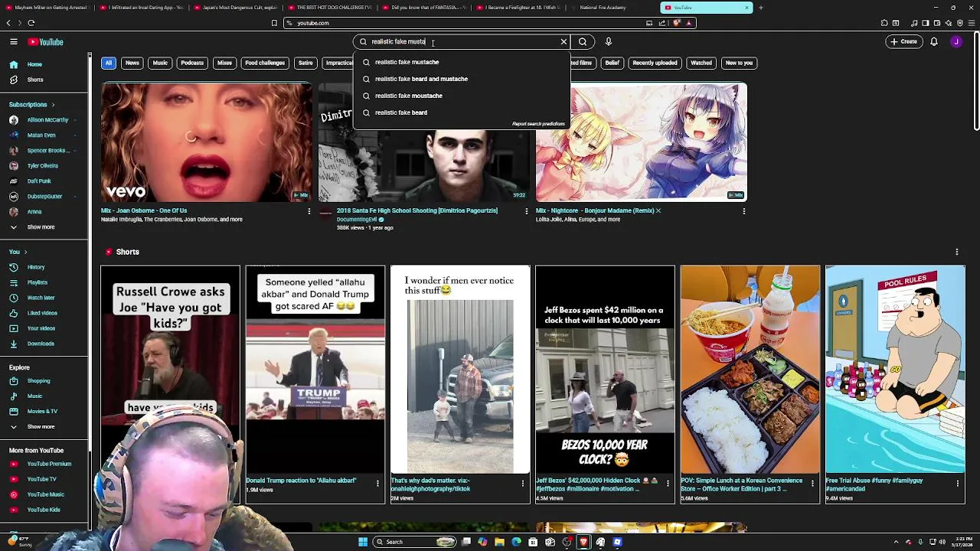Select the Music filter chip

click(x=160, y=63)
